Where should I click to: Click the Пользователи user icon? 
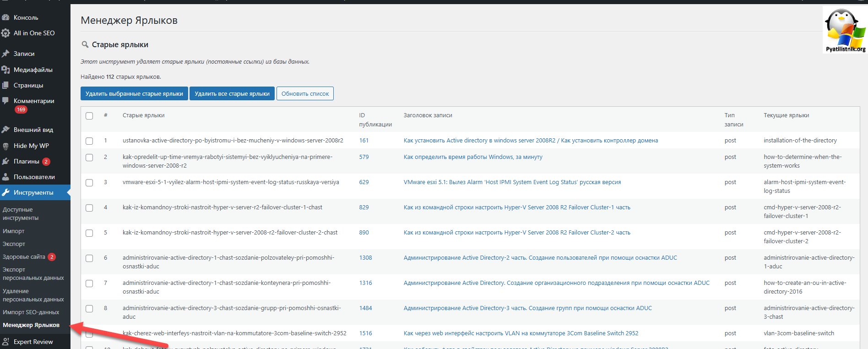pyautogui.click(x=5, y=177)
